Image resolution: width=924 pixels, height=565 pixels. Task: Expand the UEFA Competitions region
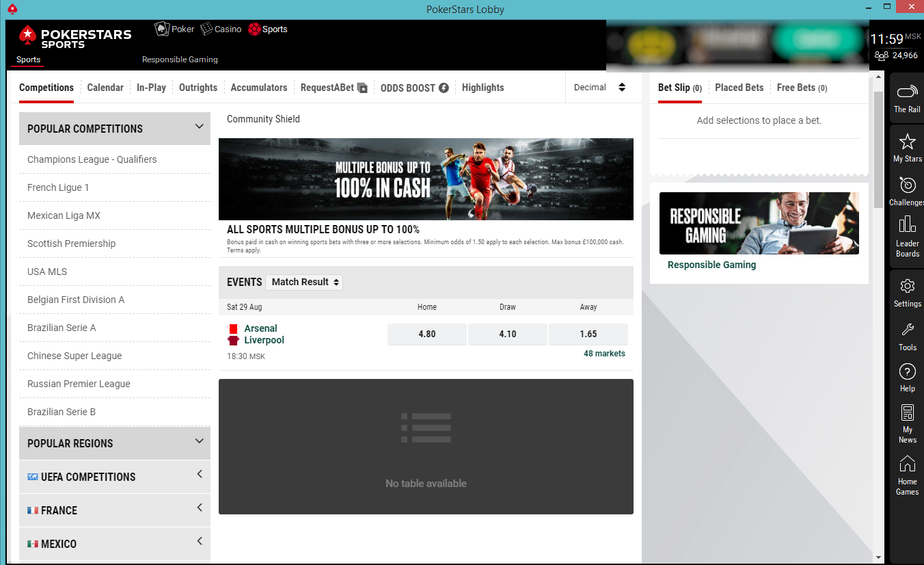pos(199,475)
